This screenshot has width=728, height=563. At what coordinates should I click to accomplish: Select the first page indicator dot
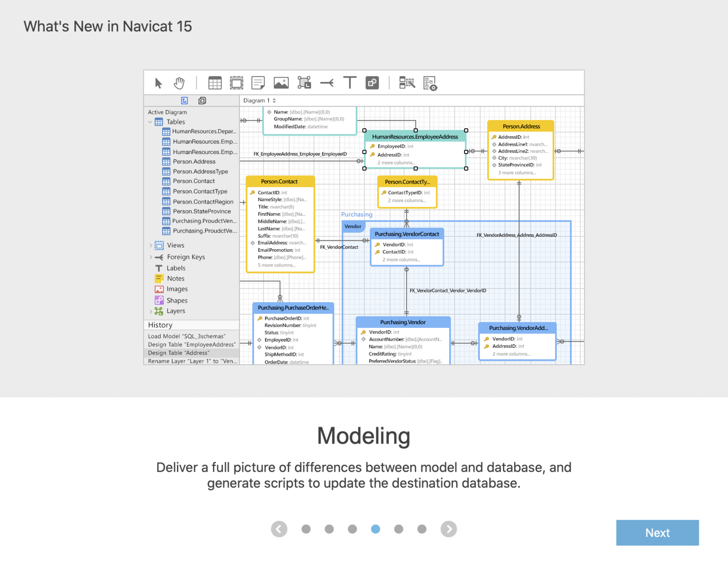pyautogui.click(x=306, y=529)
